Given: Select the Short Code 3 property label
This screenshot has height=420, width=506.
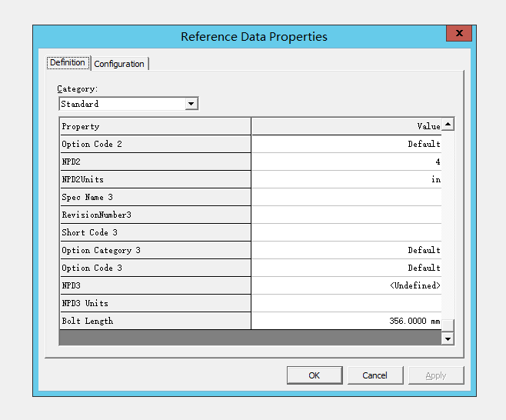Looking at the screenshot, I should click(155, 232).
